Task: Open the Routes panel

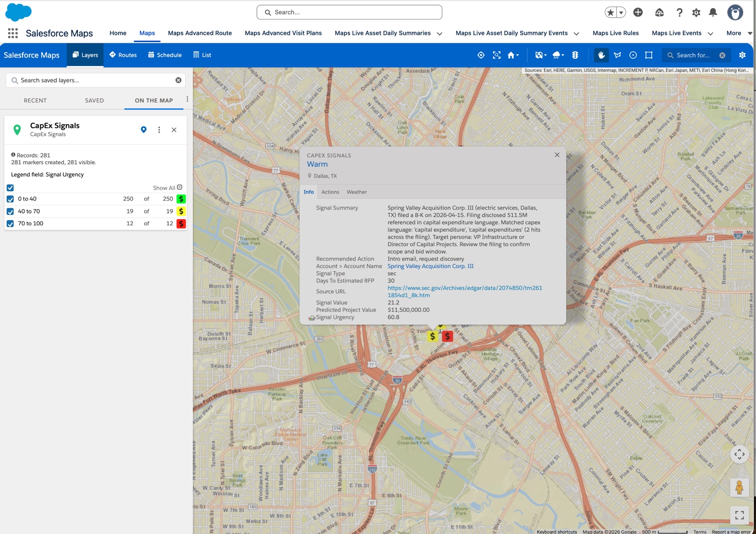Action: pos(123,55)
